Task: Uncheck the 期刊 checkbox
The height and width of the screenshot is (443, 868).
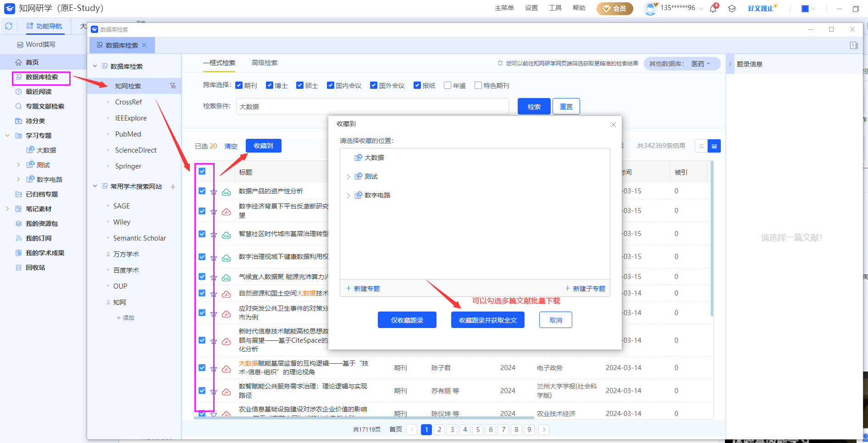Action: tap(239, 85)
